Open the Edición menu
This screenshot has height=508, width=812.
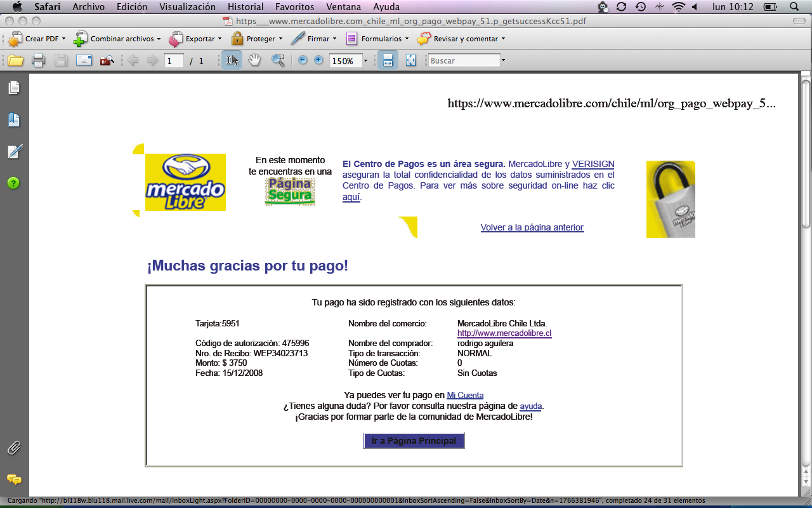tap(132, 7)
